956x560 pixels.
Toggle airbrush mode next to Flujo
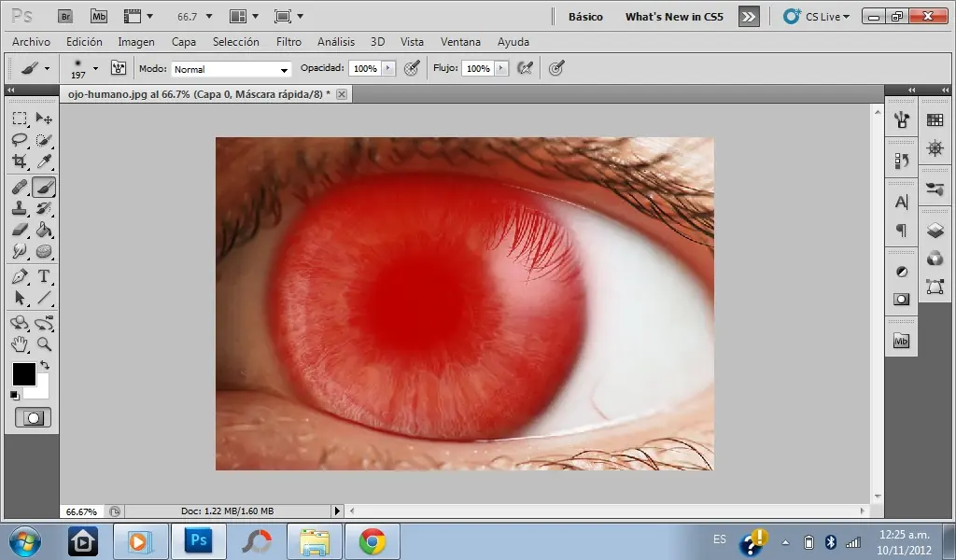525,68
